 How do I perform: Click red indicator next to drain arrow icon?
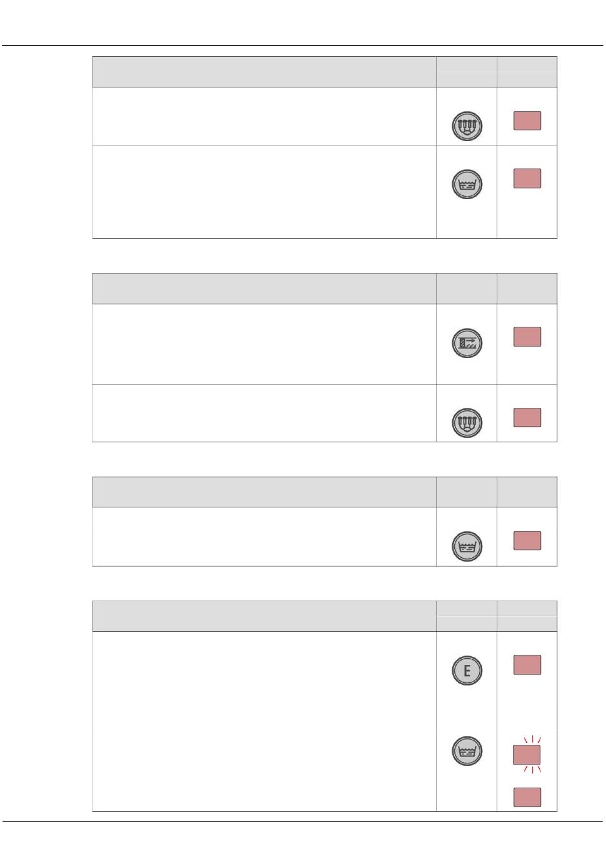tap(527, 336)
